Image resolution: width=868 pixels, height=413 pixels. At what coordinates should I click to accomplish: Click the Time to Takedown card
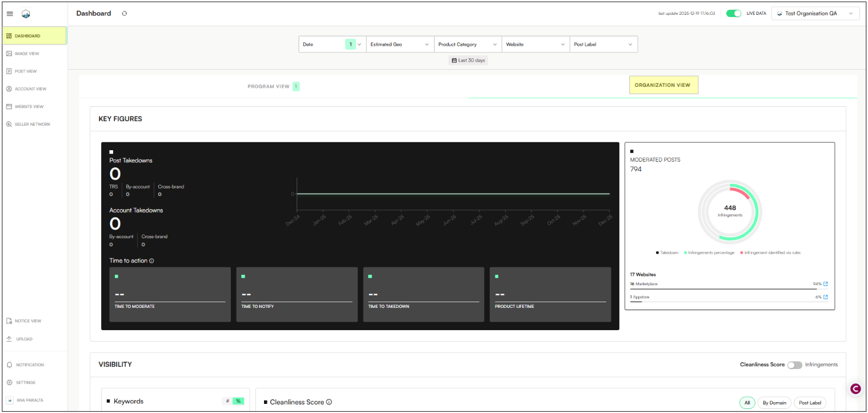(x=424, y=295)
